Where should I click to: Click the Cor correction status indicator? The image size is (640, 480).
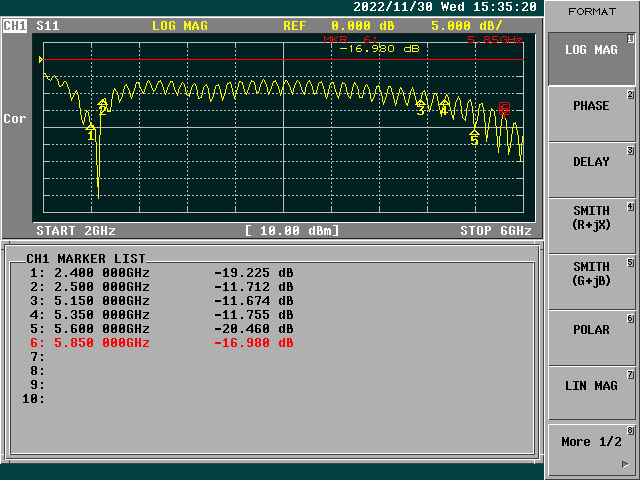coord(15,119)
